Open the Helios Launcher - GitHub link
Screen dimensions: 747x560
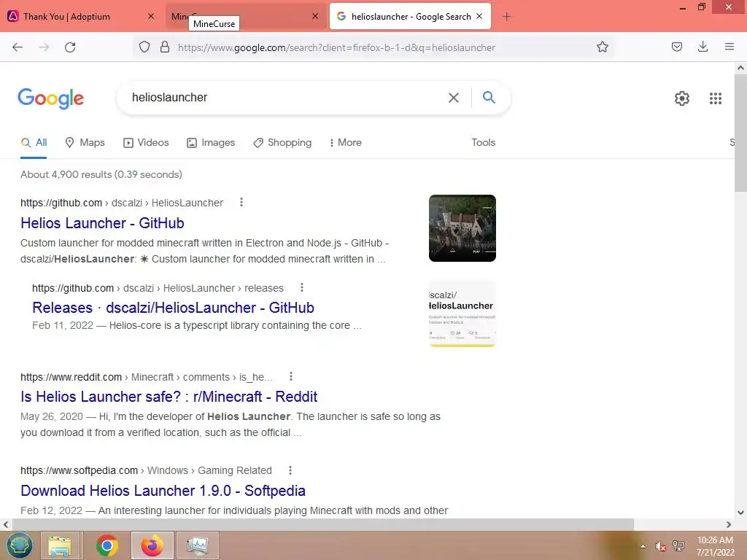tap(102, 223)
